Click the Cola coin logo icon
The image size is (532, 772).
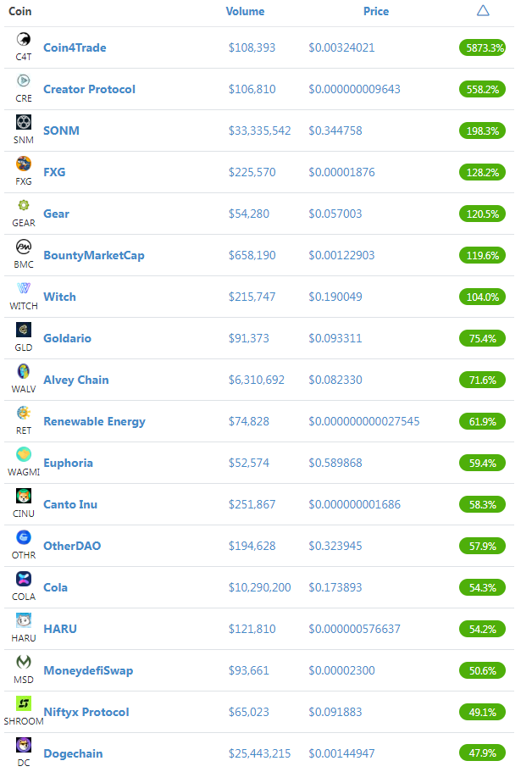24,579
